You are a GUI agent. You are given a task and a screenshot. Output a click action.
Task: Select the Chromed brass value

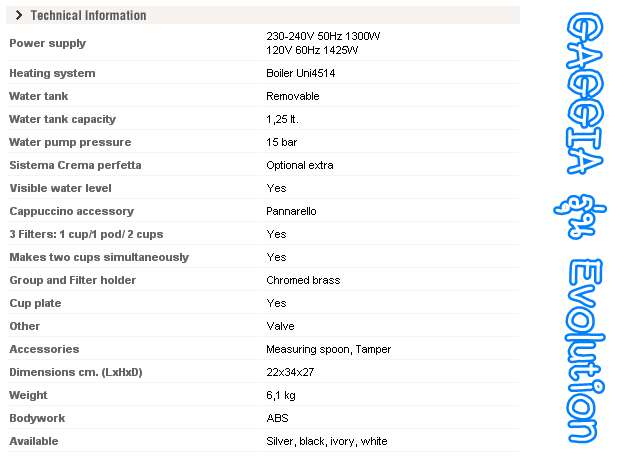(x=303, y=280)
